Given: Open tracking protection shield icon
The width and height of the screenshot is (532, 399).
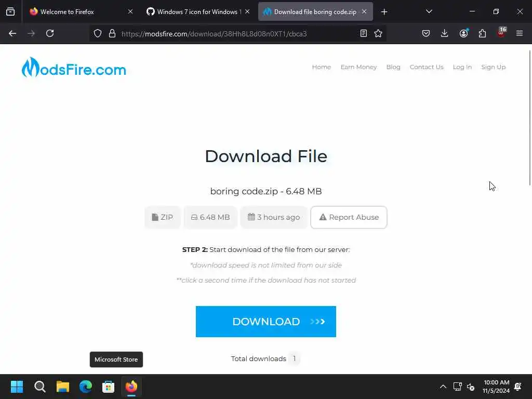Looking at the screenshot, I should click(98, 33).
